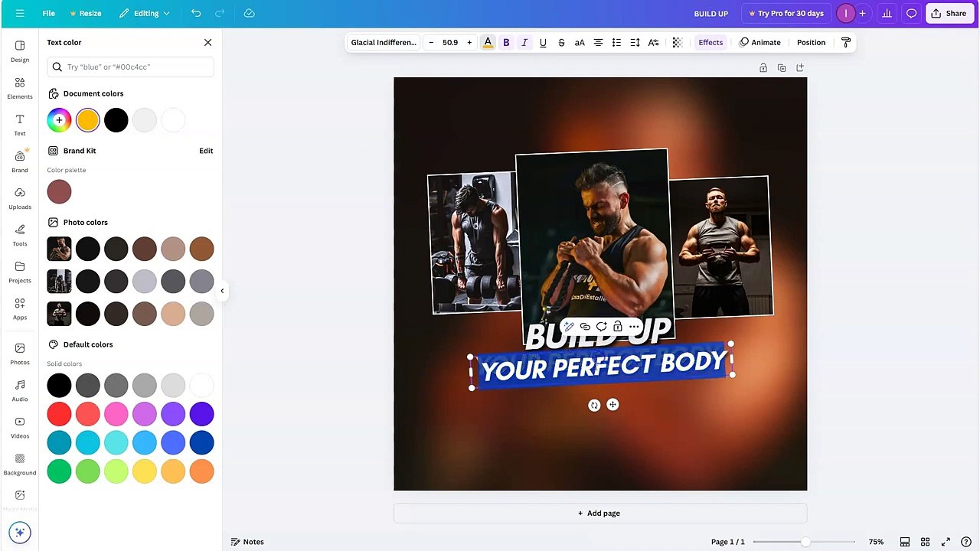Change text alignment

pos(598,42)
